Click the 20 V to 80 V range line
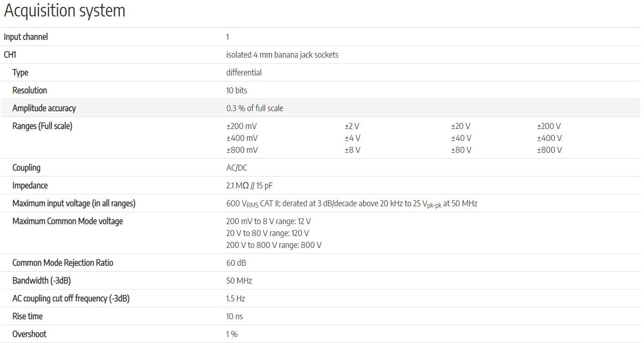This screenshot has height=343, width=644. [x=268, y=233]
